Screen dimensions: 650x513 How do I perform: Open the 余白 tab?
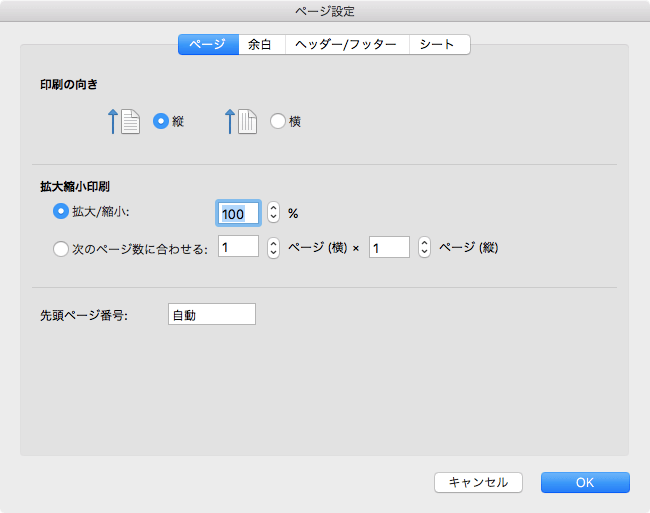coord(260,44)
